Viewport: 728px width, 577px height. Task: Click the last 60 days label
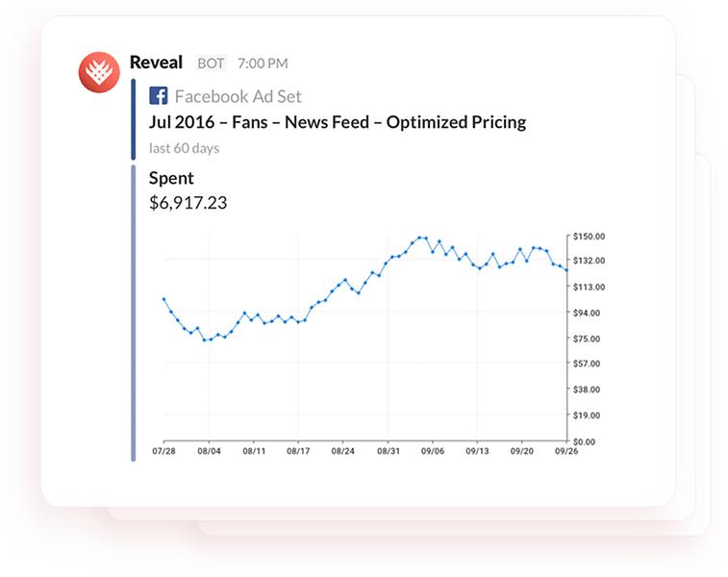click(184, 148)
